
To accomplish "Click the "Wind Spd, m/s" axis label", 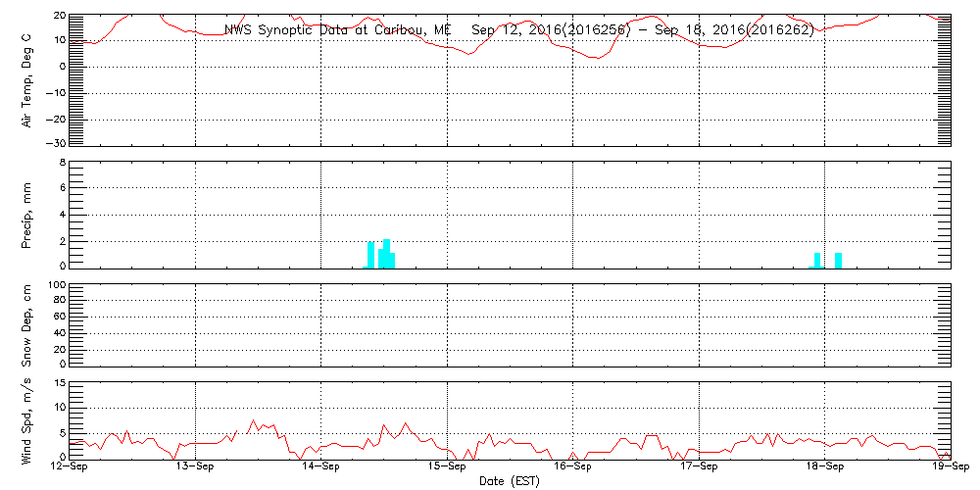I will pyautogui.click(x=27, y=419).
